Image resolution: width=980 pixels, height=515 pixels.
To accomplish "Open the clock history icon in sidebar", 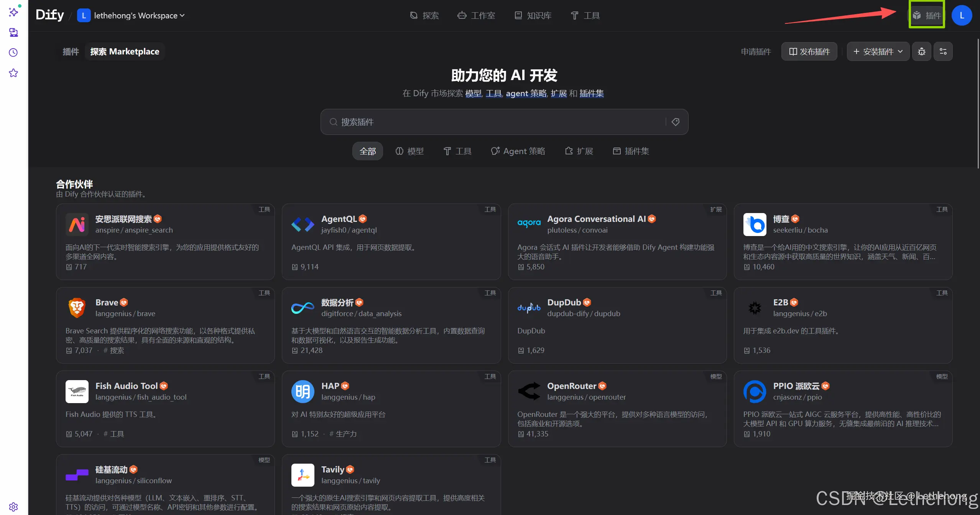I will pyautogui.click(x=13, y=52).
